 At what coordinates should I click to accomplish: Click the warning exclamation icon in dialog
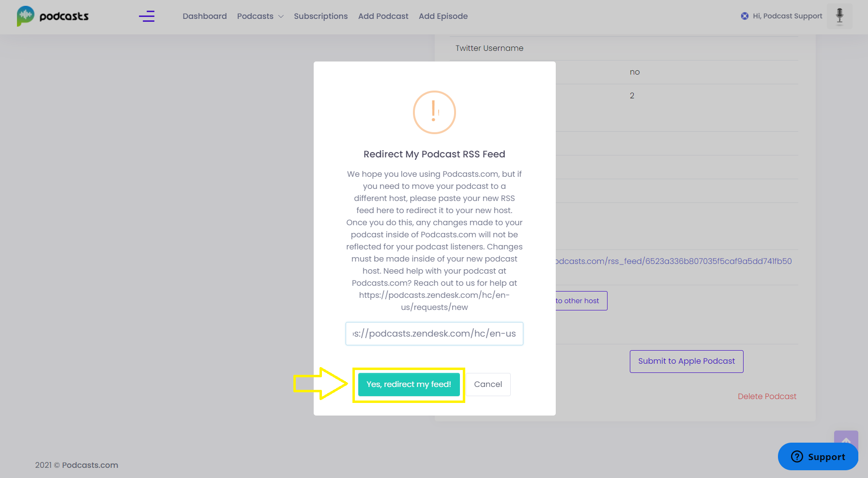[x=434, y=112]
